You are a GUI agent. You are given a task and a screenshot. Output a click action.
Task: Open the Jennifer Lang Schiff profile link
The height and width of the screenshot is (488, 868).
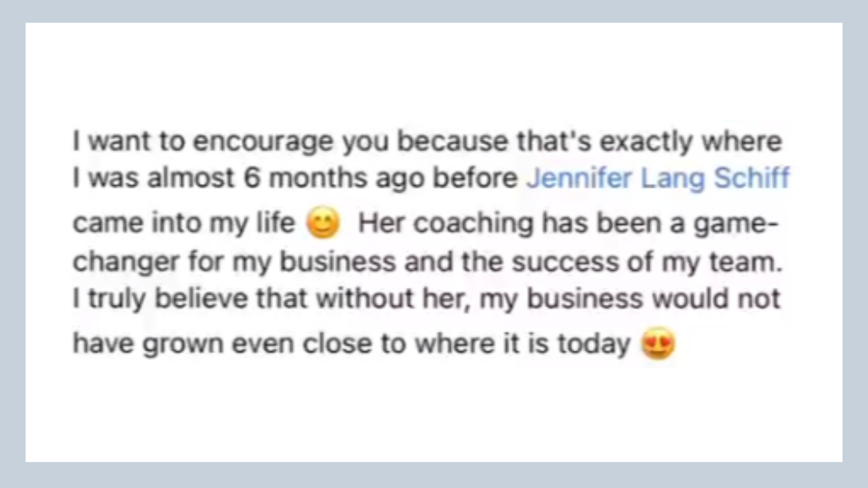pyautogui.click(x=658, y=178)
